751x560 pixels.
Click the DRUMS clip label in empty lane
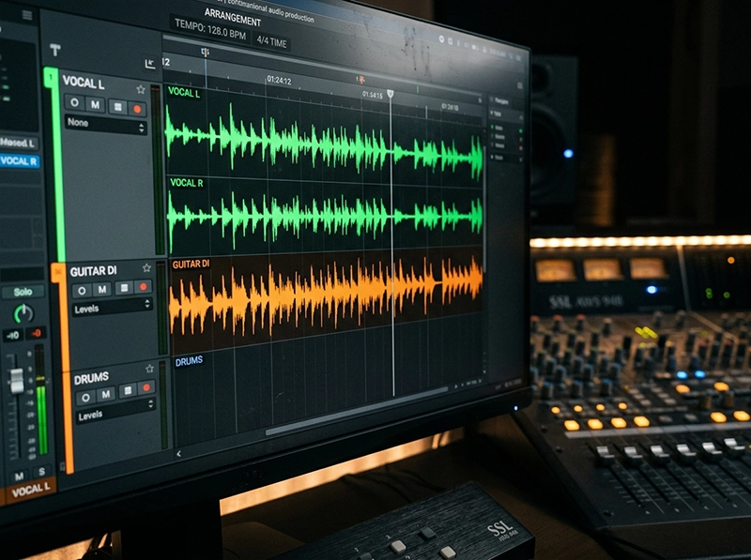pos(189,361)
